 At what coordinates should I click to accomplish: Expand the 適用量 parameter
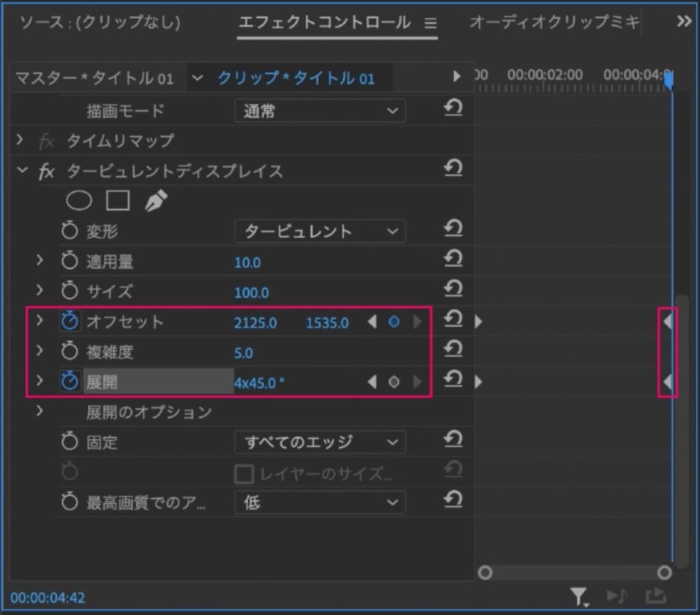[40, 261]
